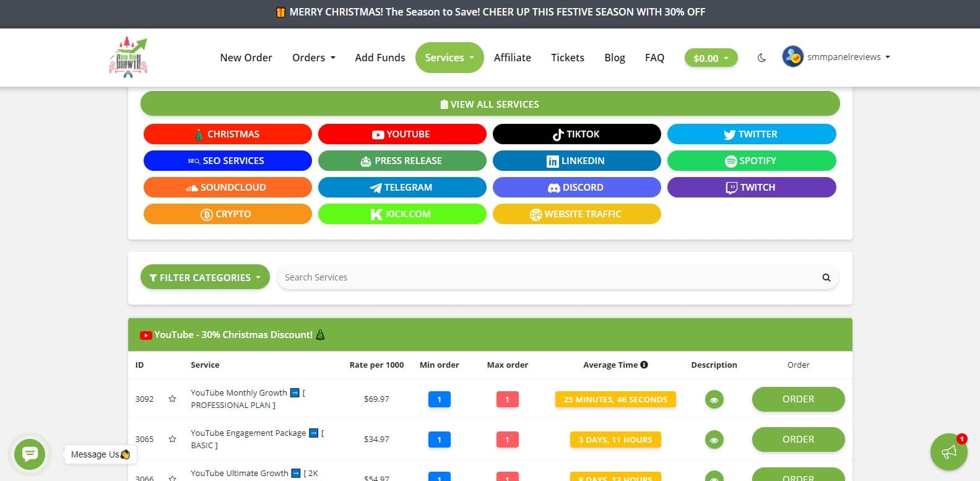Click the site logo in the header
The width and height of the screenshot is (980, 481).
(128, 58)
